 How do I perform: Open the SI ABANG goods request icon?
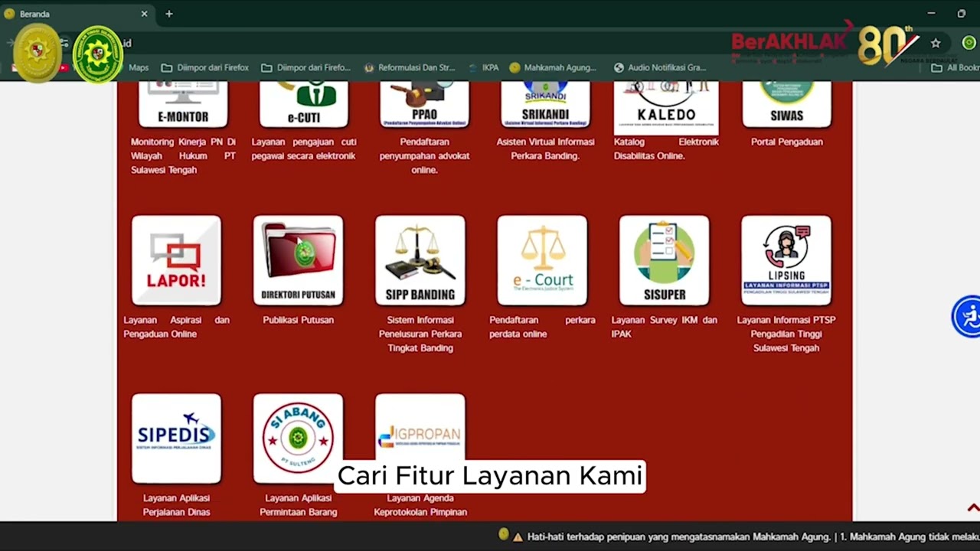(x=298, y=439)
